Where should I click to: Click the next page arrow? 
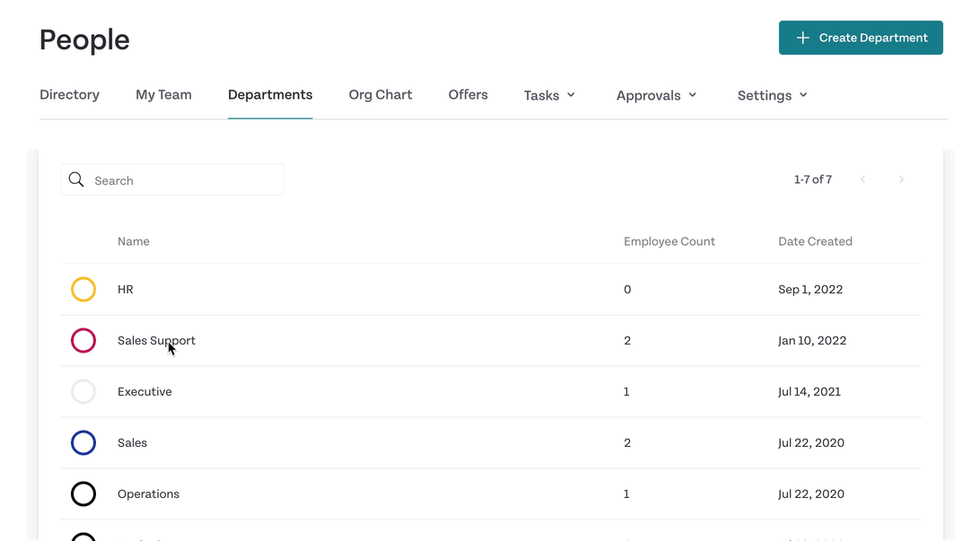click(901, 179)
